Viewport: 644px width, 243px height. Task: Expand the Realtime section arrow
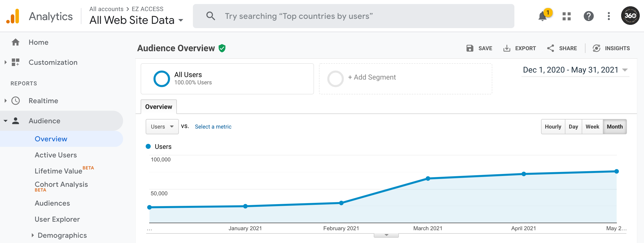(6, 101)
